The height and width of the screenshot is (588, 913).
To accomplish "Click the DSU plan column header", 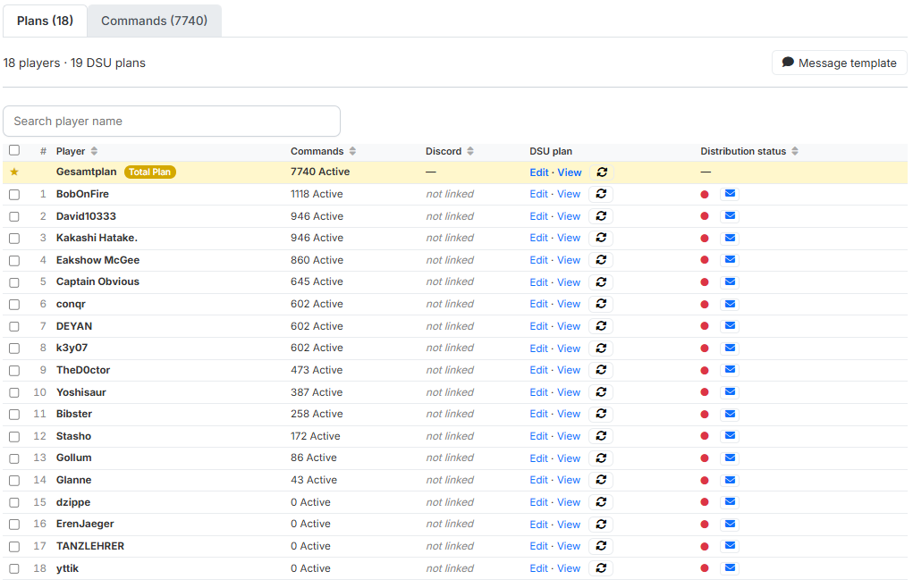I will 551,151.
